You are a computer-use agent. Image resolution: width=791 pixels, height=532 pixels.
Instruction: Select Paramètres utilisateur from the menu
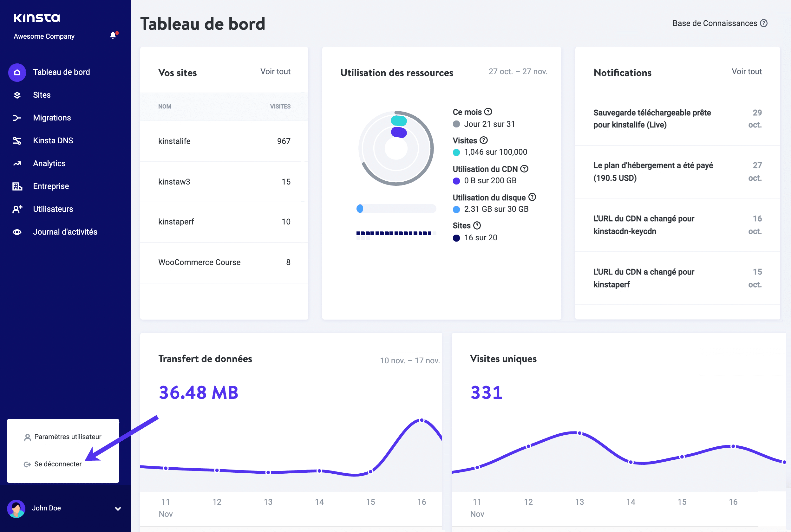pos(68,437)
